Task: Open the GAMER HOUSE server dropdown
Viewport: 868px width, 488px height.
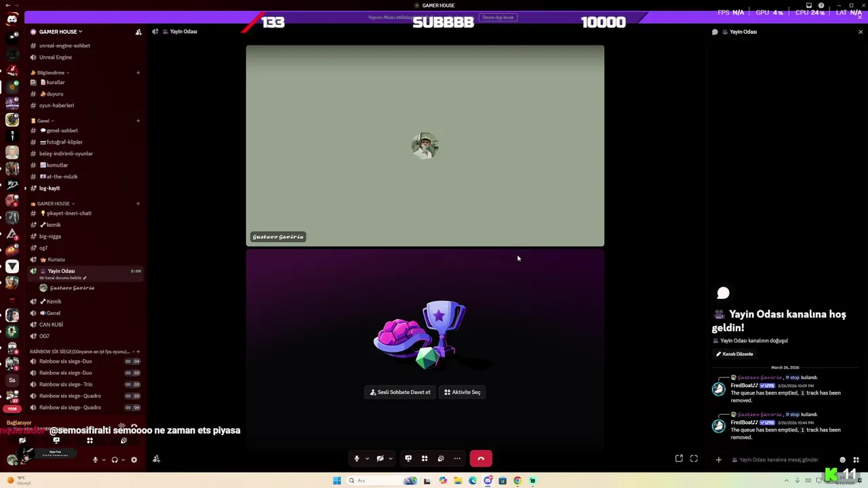Action: (60, 32)
